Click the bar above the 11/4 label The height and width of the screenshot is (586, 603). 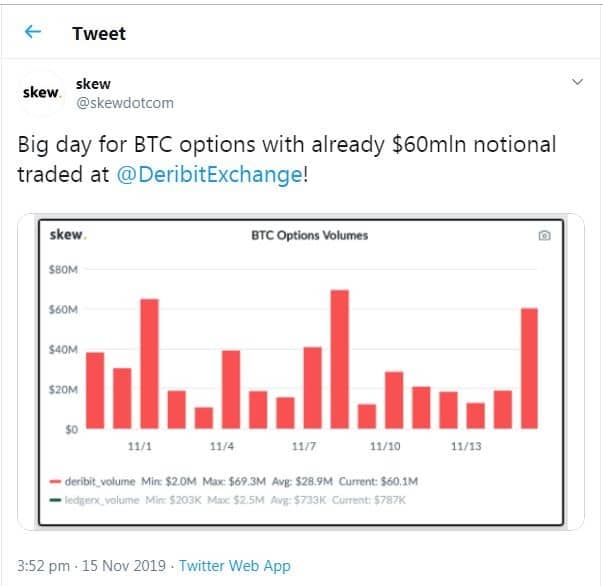click(x=231, y=390)
